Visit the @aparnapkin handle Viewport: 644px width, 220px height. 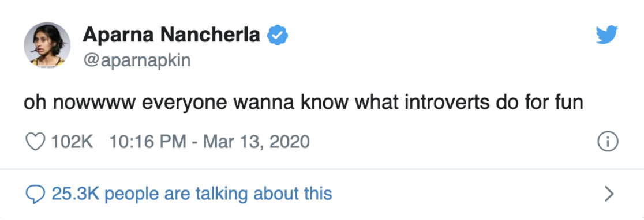pos(137,60)
